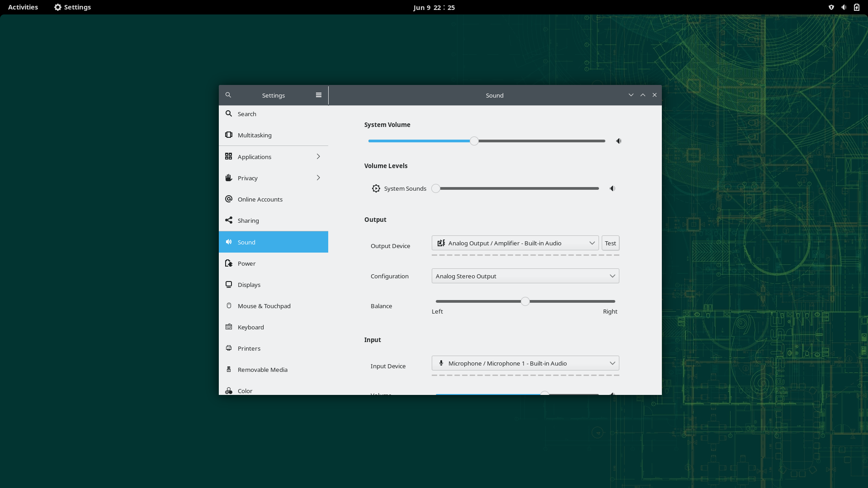Click the search icon in Settings header
868x488 pixels.
(x=228, y=95)
